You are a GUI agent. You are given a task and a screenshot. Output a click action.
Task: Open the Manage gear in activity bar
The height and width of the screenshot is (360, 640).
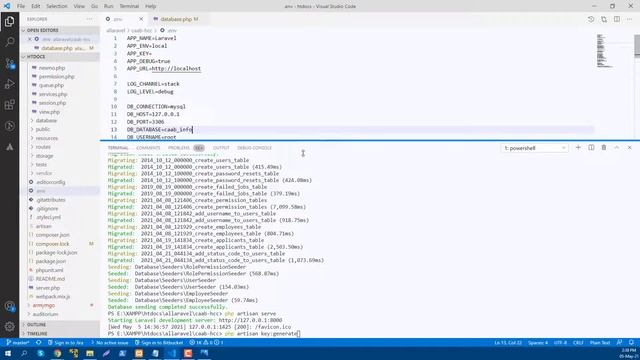pyautogui.click(x=9, y=327)
